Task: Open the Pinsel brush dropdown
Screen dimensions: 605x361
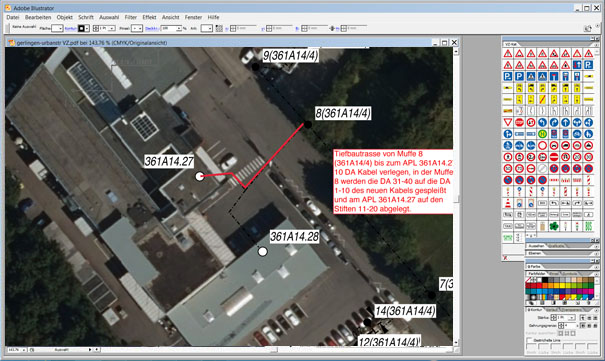Action: click(x=140, y=28)
